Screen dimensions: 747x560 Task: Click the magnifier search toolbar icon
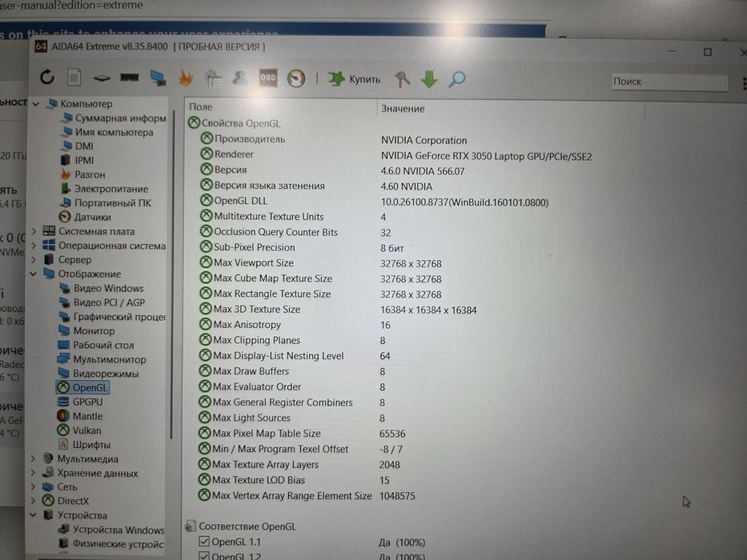(456, 79)
